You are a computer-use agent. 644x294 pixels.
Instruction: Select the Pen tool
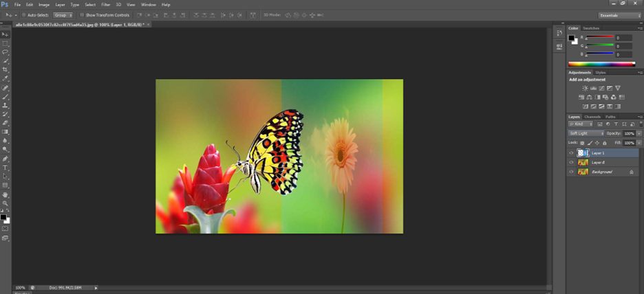(x=6, y=159)
